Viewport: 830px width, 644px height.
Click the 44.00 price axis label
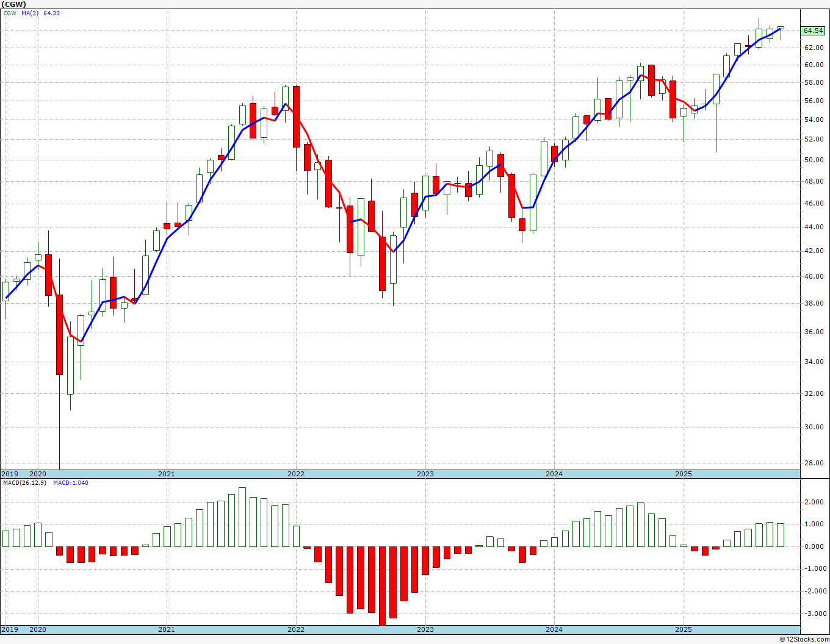click(x=814, y=227)
